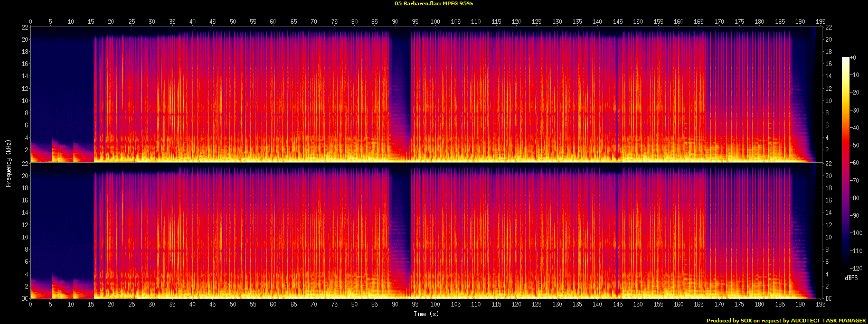The width and height of the screenshot is (868, 324).
Task: Click the '15' tick on the bottom time axis
Action: (91, 304)
